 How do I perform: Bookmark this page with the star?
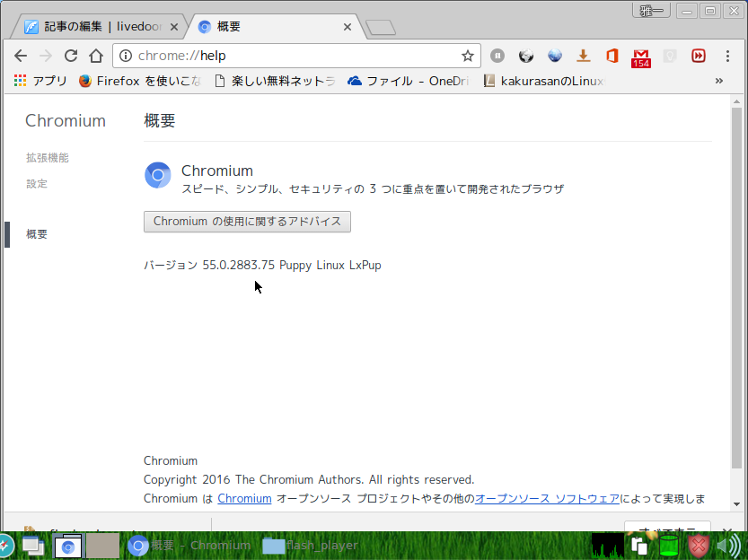(x=468, y=56)
